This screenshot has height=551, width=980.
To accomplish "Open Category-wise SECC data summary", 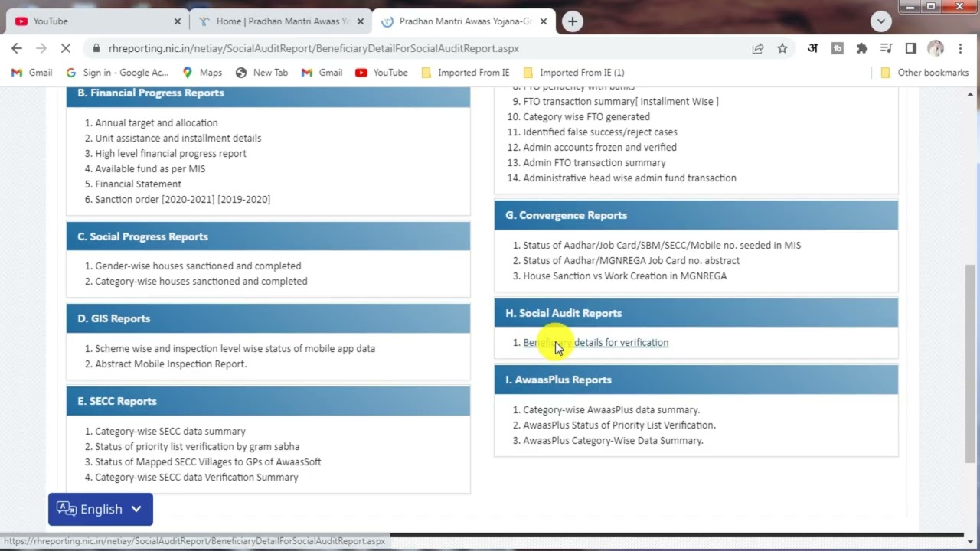I will 170,431.
